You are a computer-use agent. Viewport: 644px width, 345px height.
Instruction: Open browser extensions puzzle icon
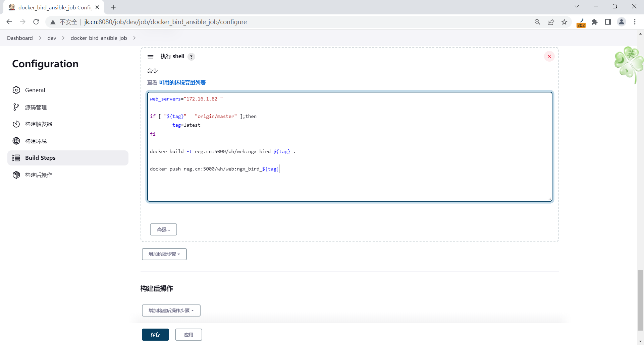(x=595, y=22)
